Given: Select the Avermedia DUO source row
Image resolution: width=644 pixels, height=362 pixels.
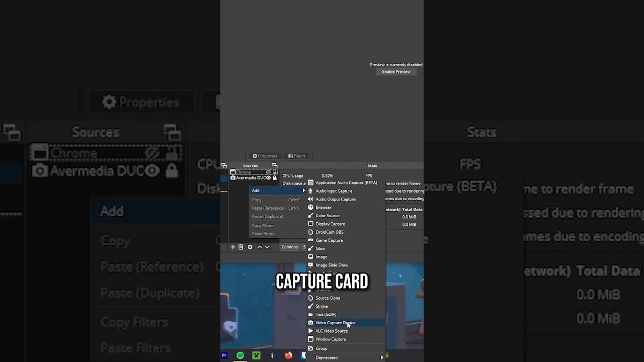Looking at the screenshot, I should 254,178.
